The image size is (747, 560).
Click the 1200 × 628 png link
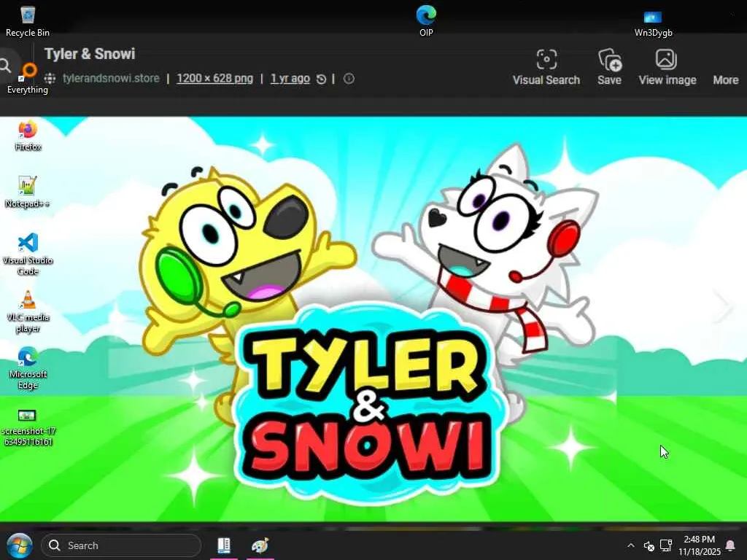click(x=214, y=79)
